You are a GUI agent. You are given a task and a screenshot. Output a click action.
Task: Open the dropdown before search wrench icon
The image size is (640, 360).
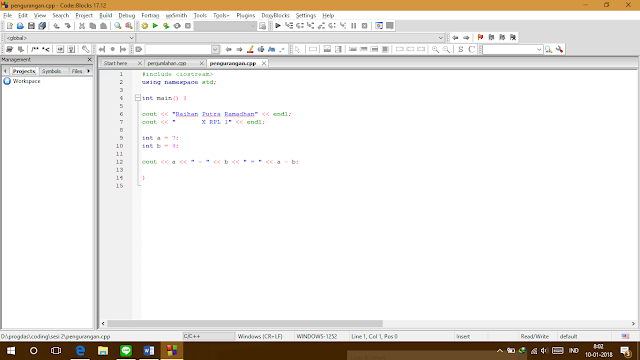(539, 49)
